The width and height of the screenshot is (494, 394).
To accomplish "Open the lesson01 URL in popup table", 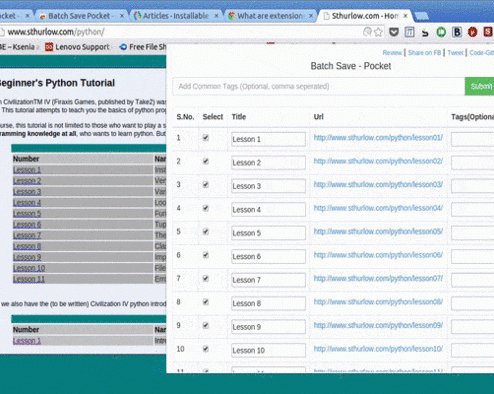I will click(x=378, y=138).
